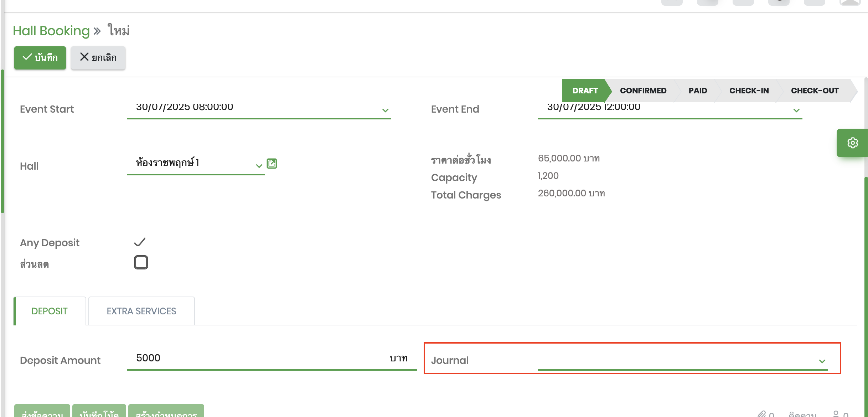
Task: Toggle the Any Deposit checkmark
Action: pos(140,242)
